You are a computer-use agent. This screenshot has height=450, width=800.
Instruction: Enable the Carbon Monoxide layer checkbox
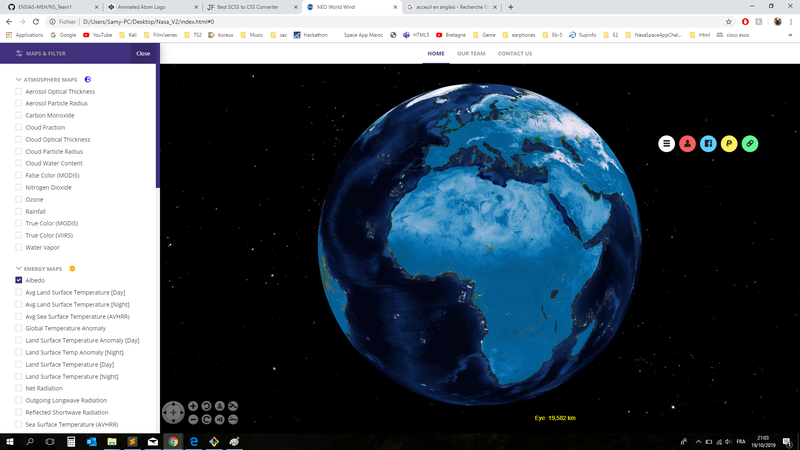click(19, 116)
